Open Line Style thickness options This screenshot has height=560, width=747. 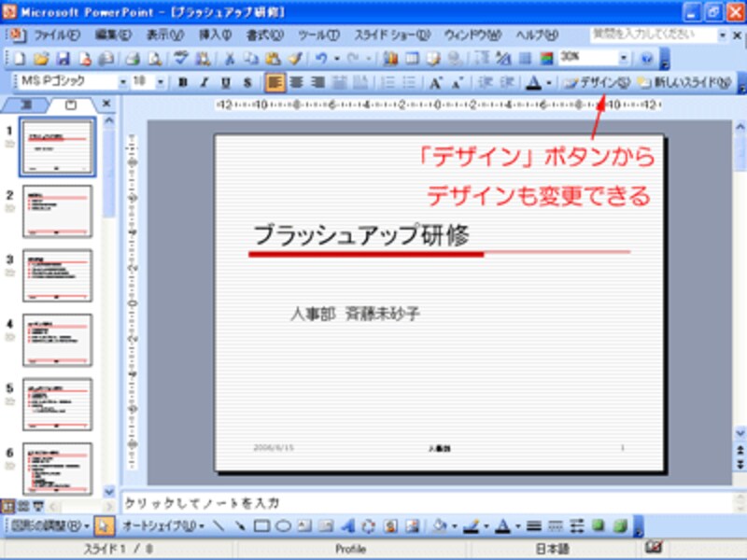[x=534, y=525]
